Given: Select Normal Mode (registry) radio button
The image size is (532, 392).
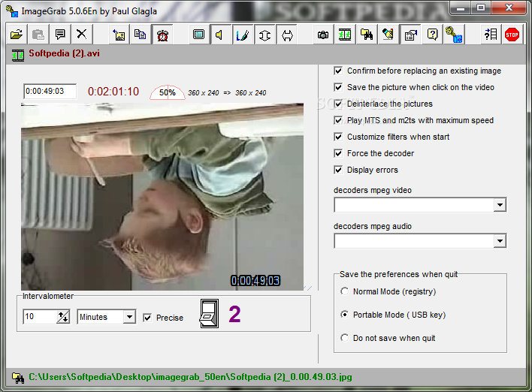Looking at the screenshot, I should (344, 291).
